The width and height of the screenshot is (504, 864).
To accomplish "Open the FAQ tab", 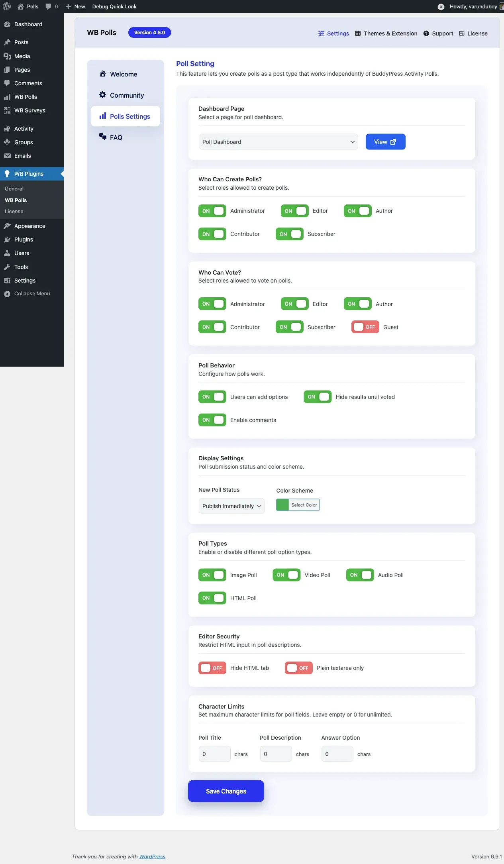I will pyautogui.click(x=126, y=137).
